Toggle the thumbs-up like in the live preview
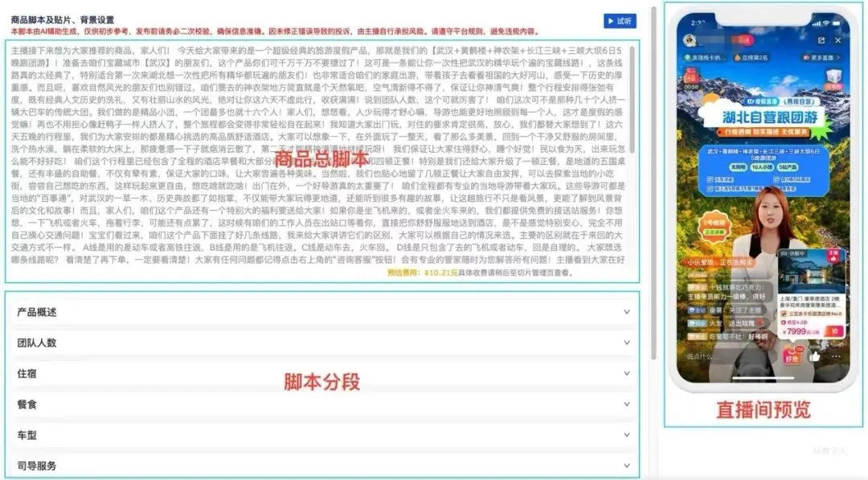The image size is (868, 480). (814, 357)
